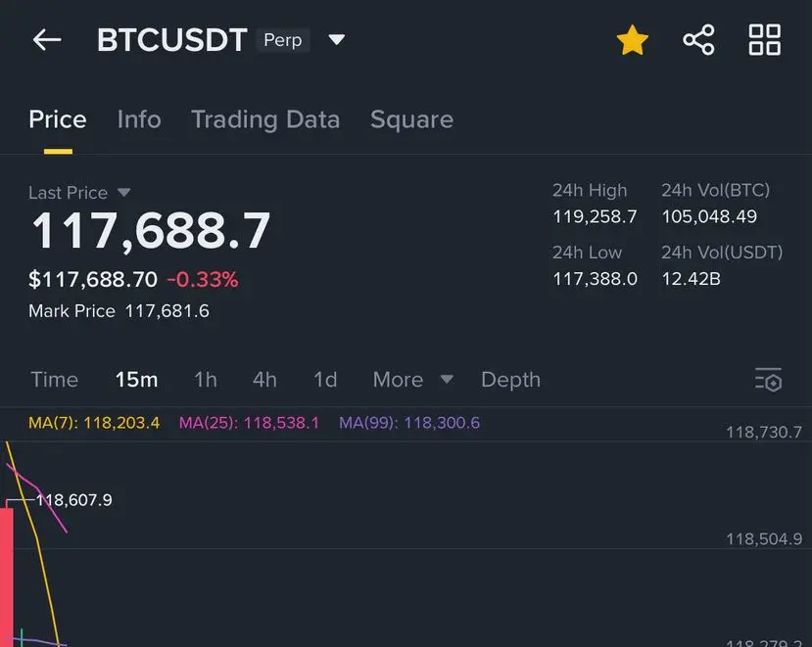The width and height of the screenshot is (812, 647).
Task: Expand the BTCUSDT pair dropdown arrow
Action: [337, 39]
